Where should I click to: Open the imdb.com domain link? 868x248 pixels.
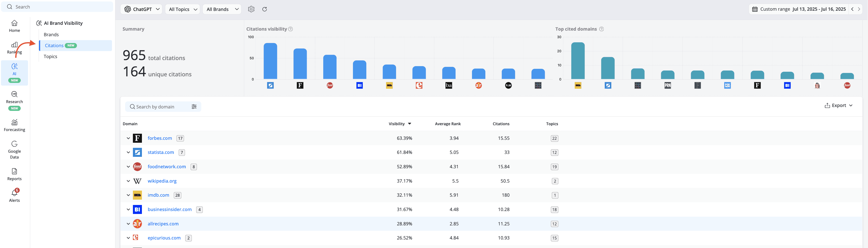click(x=158, y=195)
